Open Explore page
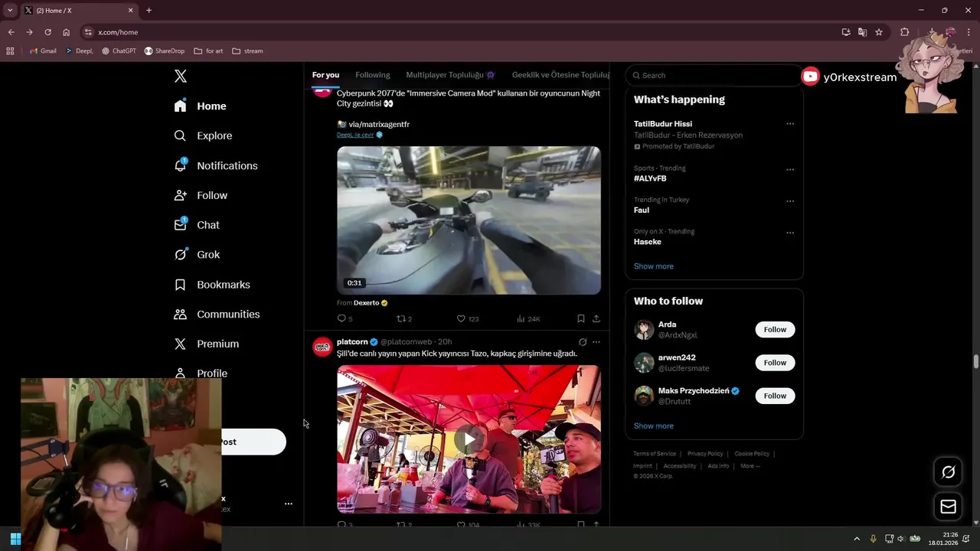The height and width of the screenshot is (551, 980). 203,135
